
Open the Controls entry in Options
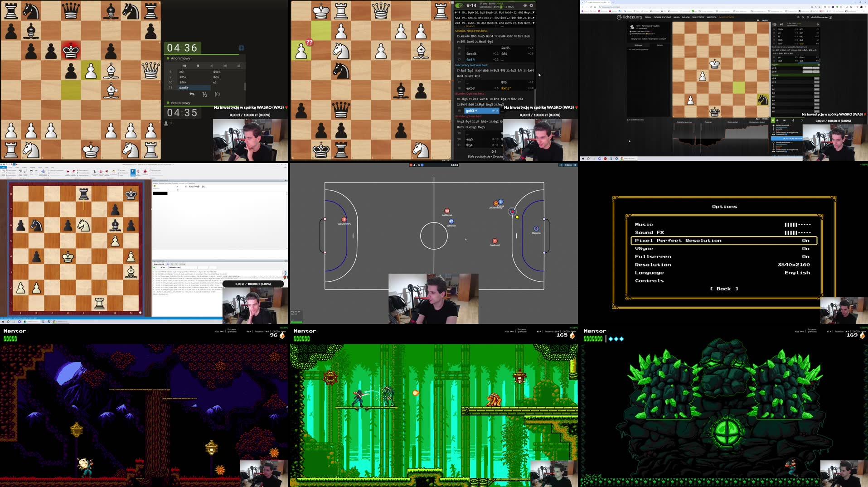click(x=649, y=281)
